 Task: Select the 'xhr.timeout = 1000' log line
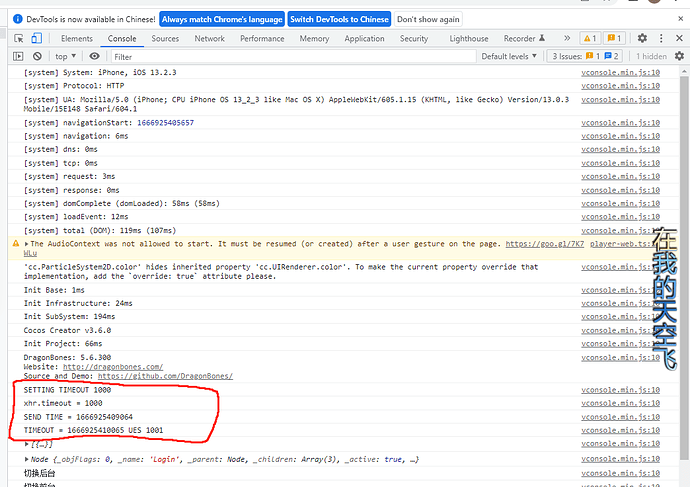[x=63, y=403]
